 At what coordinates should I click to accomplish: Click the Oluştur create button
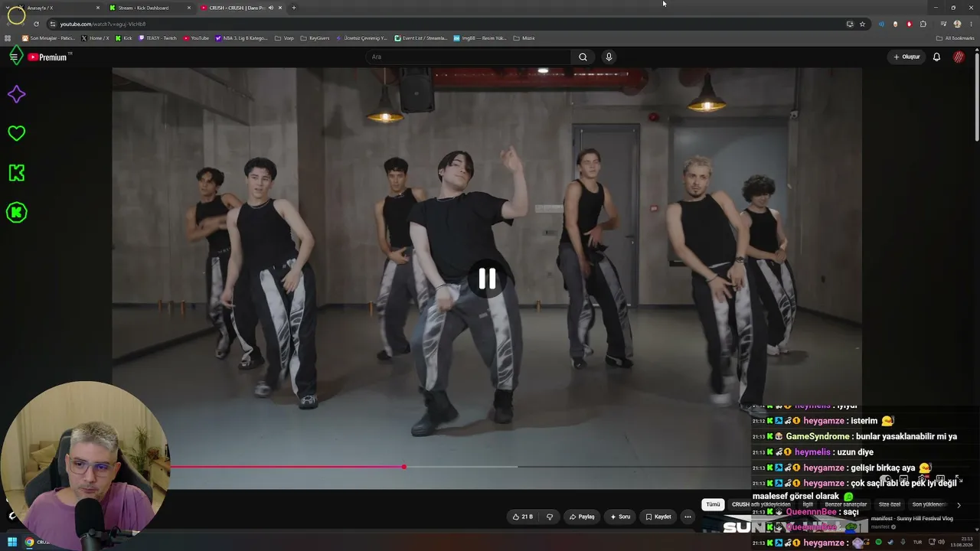tap(906, 57)
